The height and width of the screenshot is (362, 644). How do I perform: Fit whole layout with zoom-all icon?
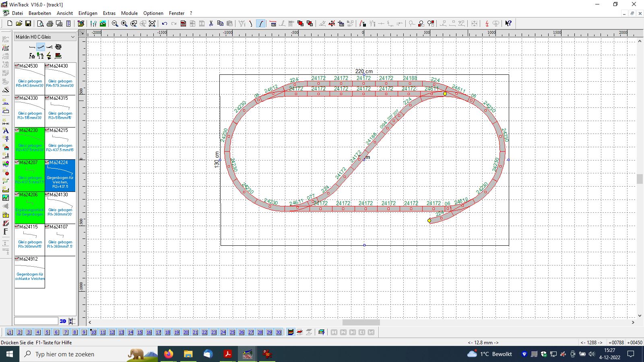[x=152, y=24]
